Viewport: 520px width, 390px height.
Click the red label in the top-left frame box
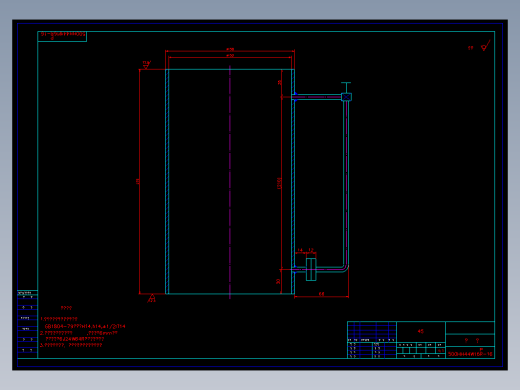point(63,35)
